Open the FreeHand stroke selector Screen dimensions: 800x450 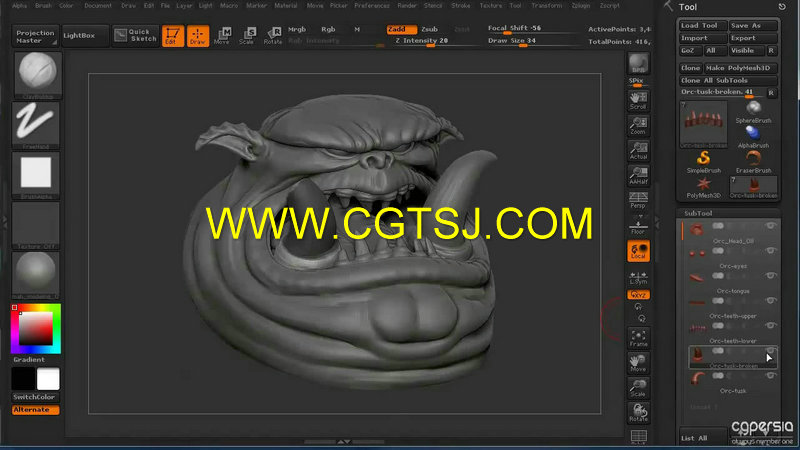pyautogui.click(x=36, y=125)
